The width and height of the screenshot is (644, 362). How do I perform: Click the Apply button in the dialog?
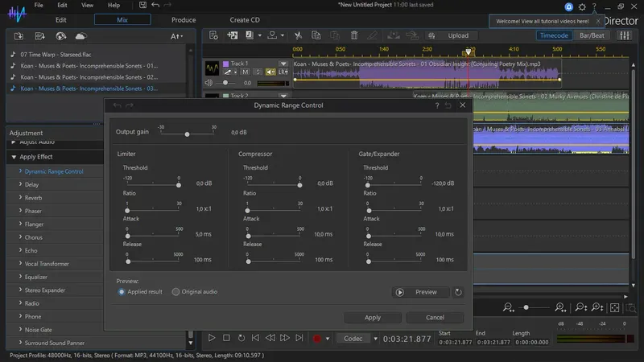372,317
